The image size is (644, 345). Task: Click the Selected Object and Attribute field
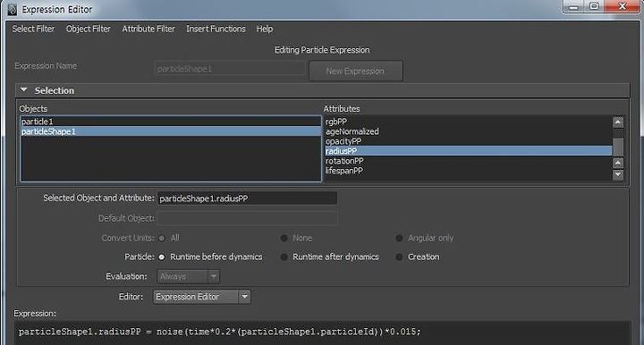coord(247,198)
